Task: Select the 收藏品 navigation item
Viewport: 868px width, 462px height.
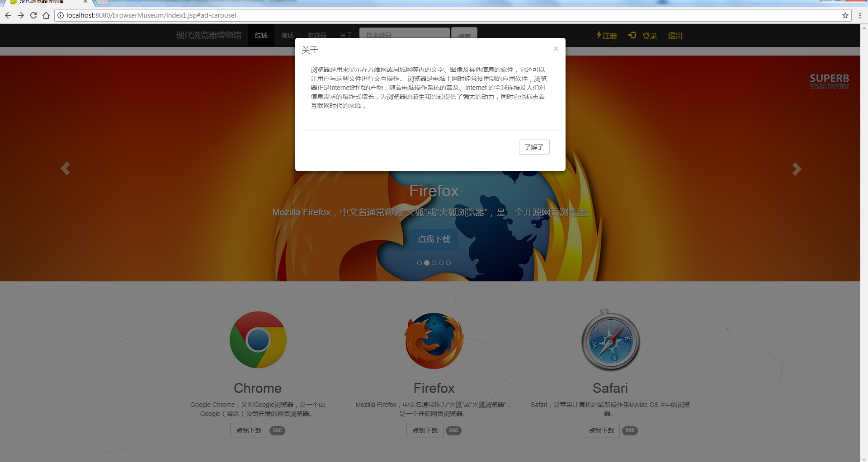Action: pyautogui.click(x=317, y=35)
